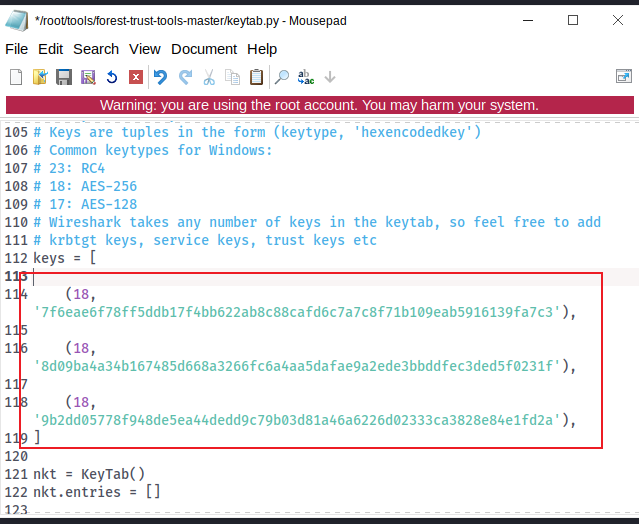The height and width of the screenshot is (524, 639).
Task: Paste from clipboard toolbar icon
Action: point(257,77)
